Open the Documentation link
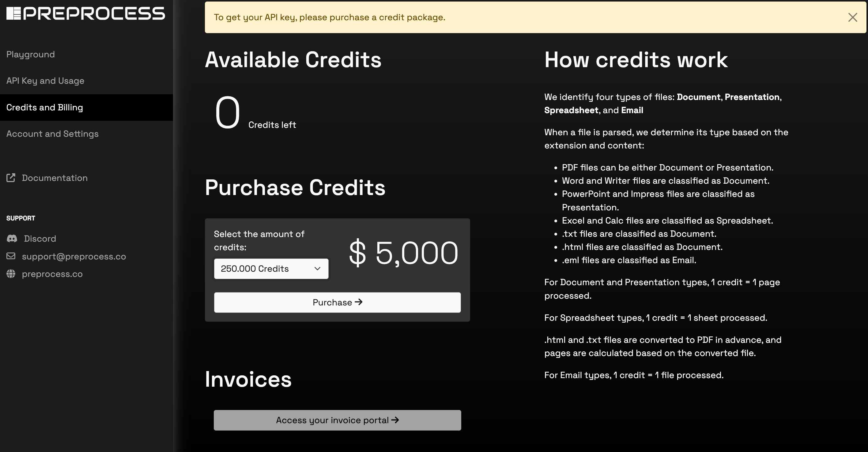 pyautogui.click(x=55, y=178)
